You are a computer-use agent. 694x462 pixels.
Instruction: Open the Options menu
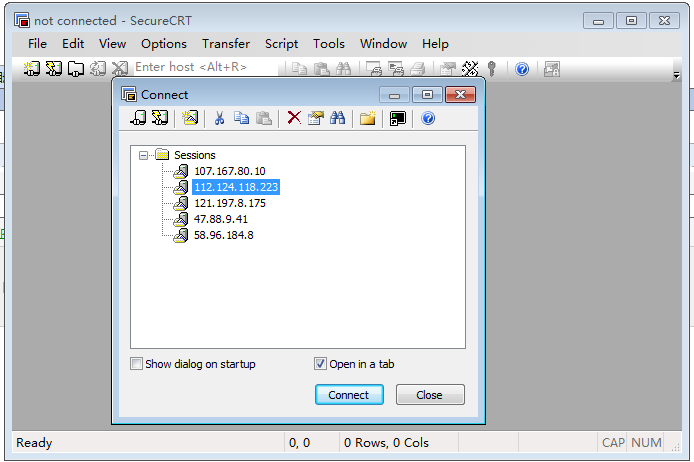tap(164, 44)
